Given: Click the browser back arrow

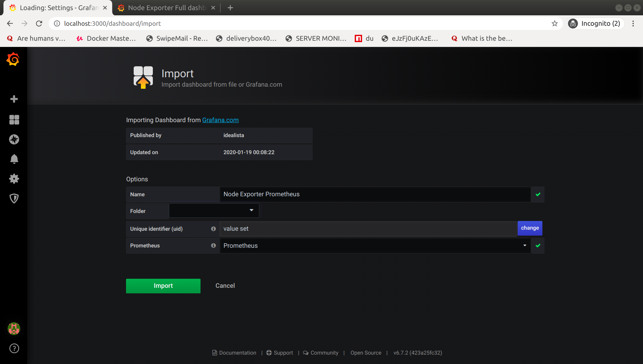Looking at the screenshot, I should (10, 23).
